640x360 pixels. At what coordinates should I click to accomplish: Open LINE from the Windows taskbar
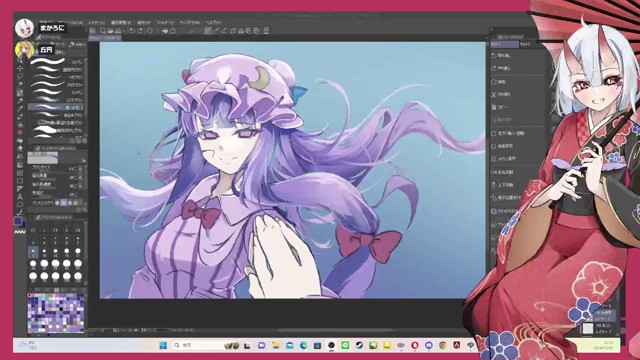pos(345,345)
